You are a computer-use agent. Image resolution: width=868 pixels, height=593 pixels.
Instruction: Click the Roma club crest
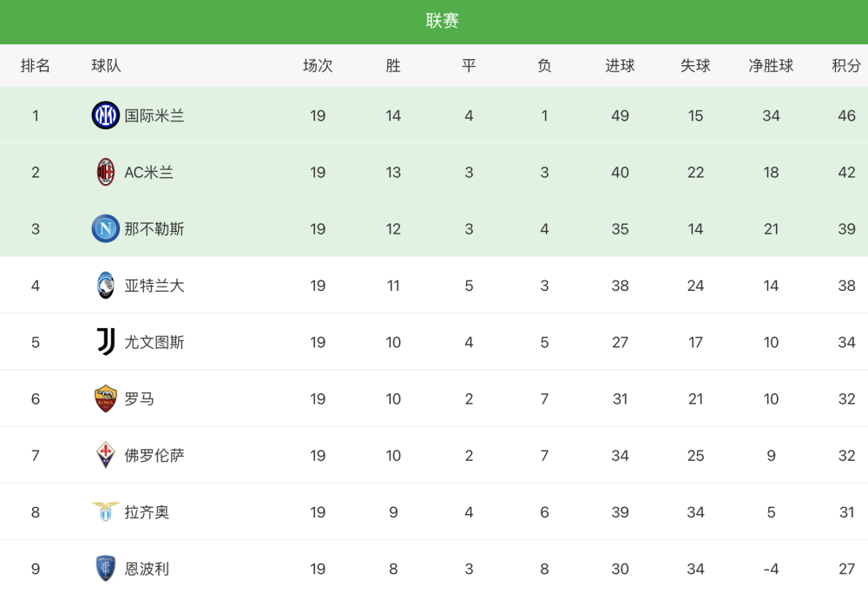[105, 399]
